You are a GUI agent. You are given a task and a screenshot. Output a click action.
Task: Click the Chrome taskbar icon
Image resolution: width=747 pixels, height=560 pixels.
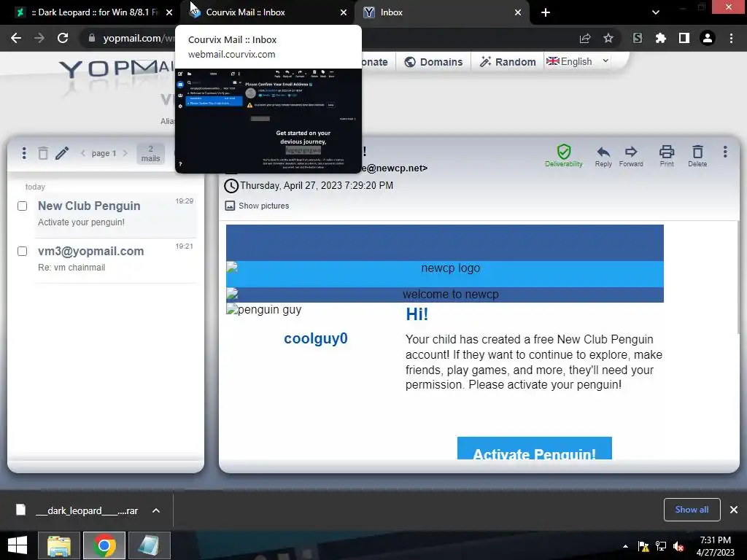coord(104,545)
